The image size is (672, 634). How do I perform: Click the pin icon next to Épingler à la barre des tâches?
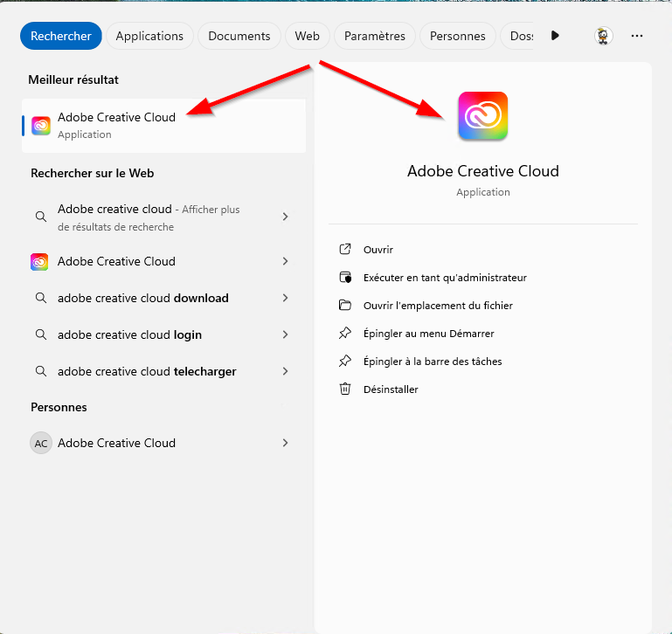coord(345,361)
